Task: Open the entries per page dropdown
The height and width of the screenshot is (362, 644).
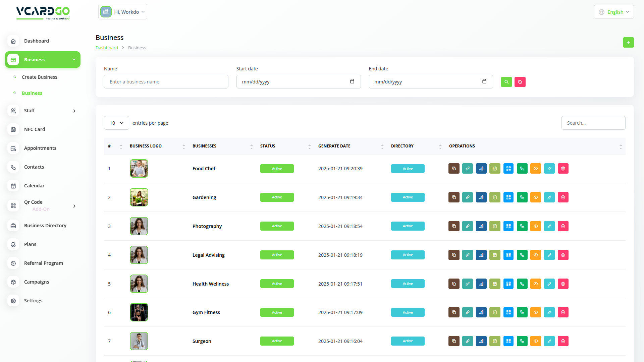Action: 116,123
